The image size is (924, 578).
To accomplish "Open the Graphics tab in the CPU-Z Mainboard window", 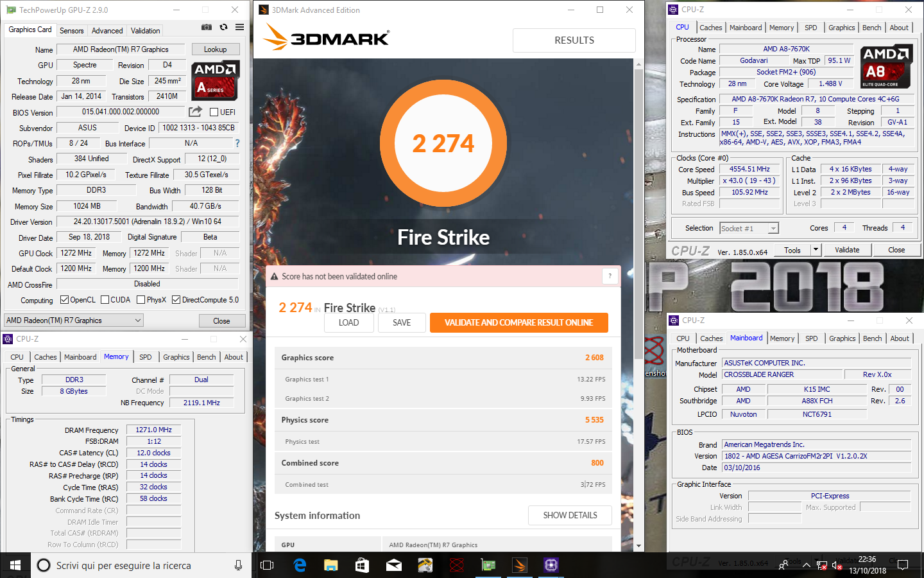I will click(842, 338).
